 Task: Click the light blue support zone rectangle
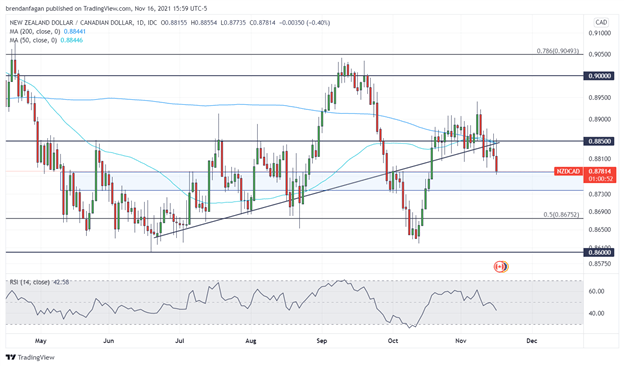(x=322, y=181)
